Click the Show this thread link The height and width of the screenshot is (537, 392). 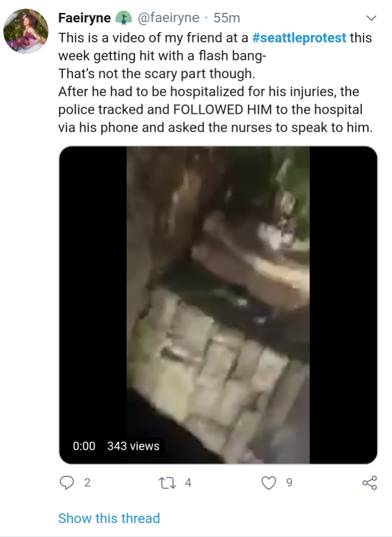coord(109,518)
